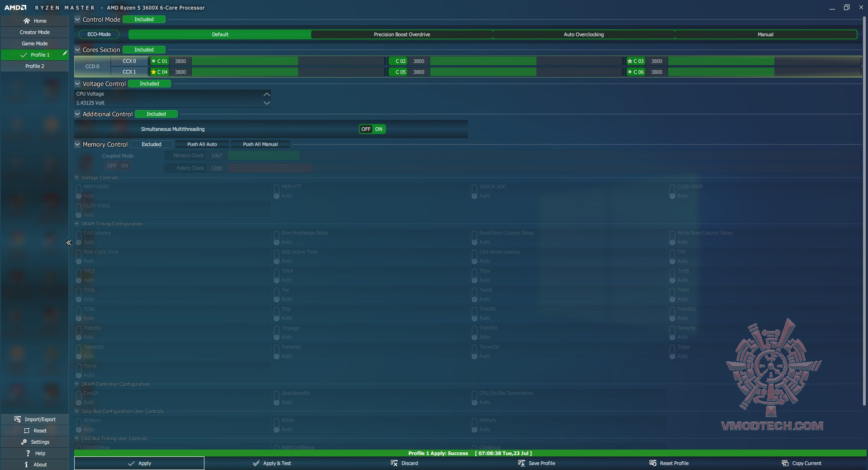The width and height of the screenshot is (868, 470).
Task: Click the Reset item in the sidebar
Action: click(x=34, y=431)
